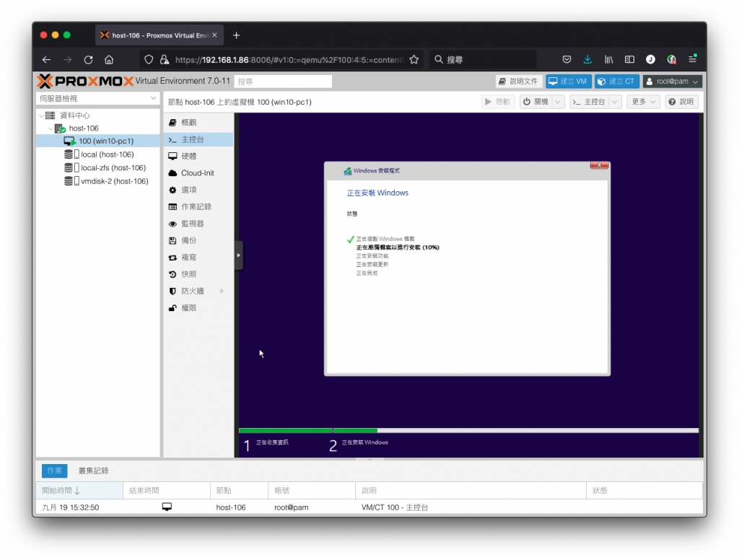Click the Firefox 搜尋 search box
Viewport: 739px width, 560px height.
pyautogui.click(x=484, y=60)
